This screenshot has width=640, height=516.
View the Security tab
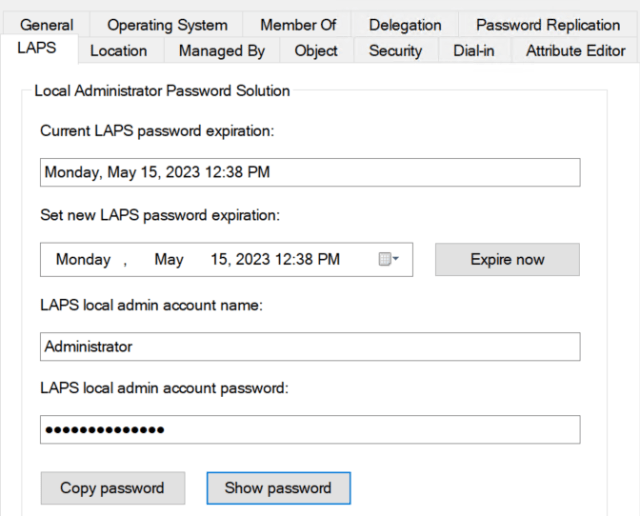395,50
